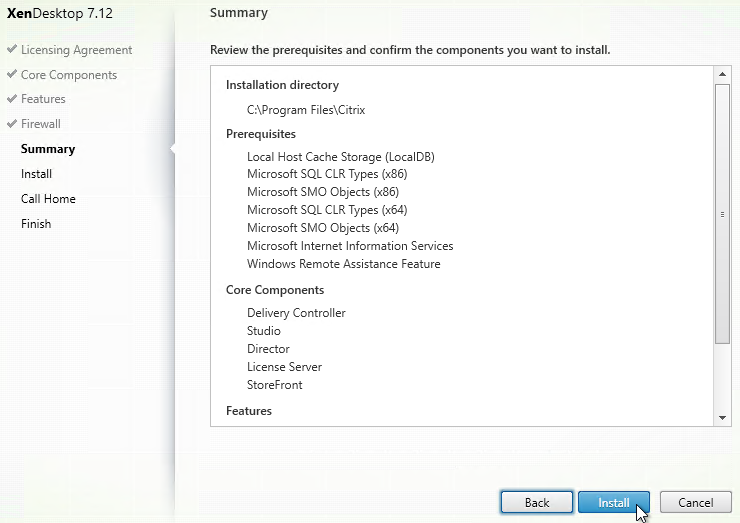Click the scroll down arrow in summary list
The height and width of the screenshot is (523, 740).
tap(722, 418)
